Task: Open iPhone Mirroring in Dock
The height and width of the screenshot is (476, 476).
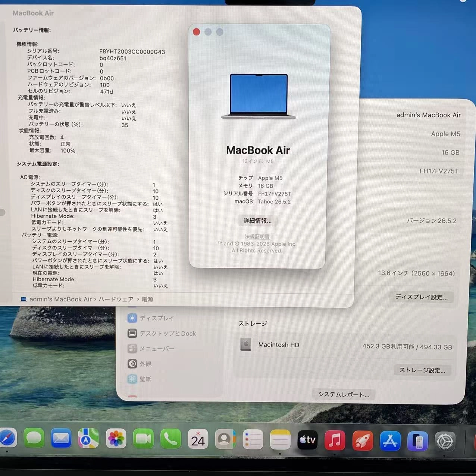Action: (x=417, y=442)
